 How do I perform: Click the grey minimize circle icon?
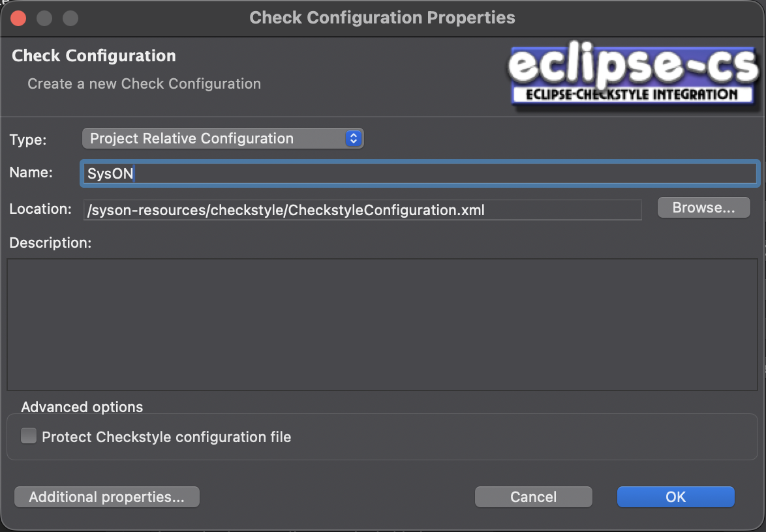tap(44, 18)
